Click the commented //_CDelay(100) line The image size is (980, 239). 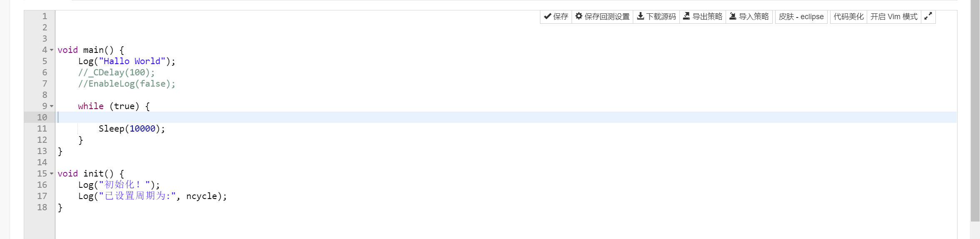coord(116,72)
